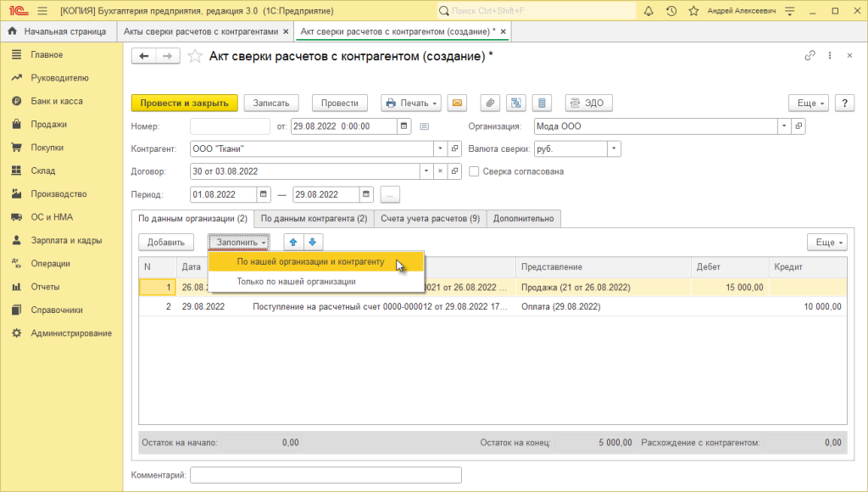The height and width of the screenshot is (492, 868).
Task: Click the email envelope icon in toolbar
Action: (458, 103)
